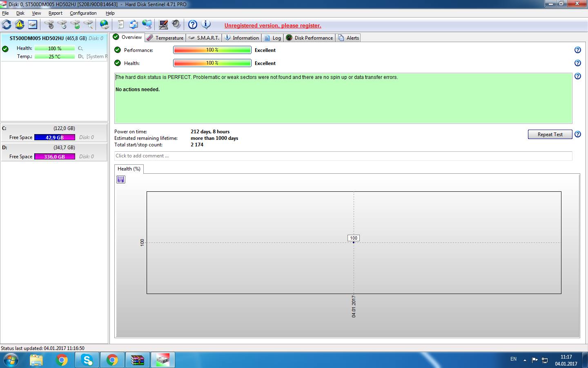
Task: Click the "more than 1000 days" lifetime value
Action: tap(214, 138)
